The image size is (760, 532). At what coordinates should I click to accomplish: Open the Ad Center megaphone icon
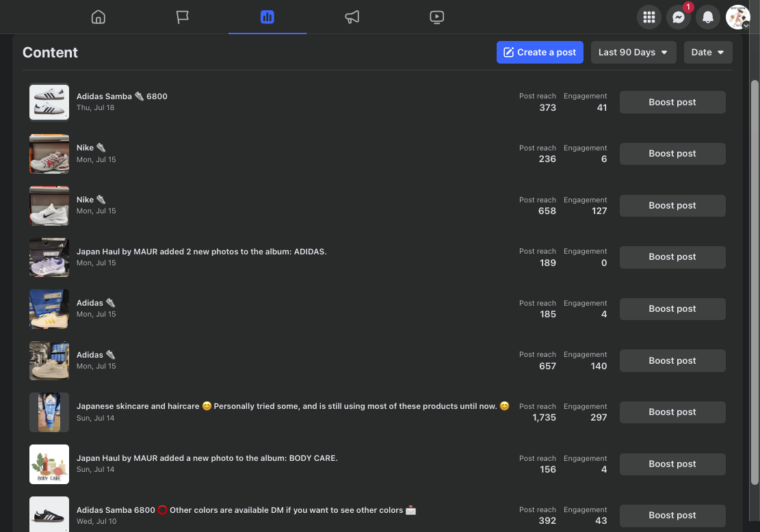[352, 18]
